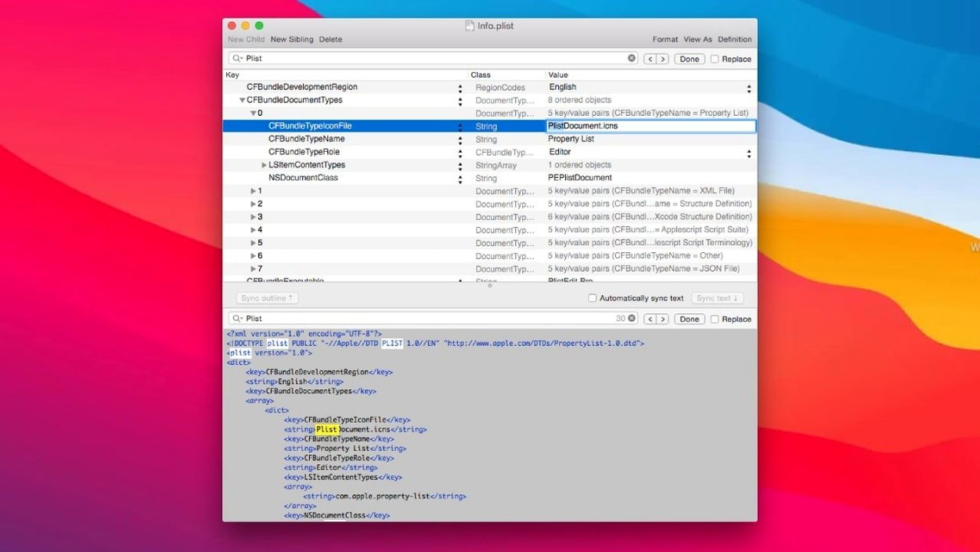The image size is (980, 552).
Task: Click the highlighted Plist match in XML text
Action: pyautogui.click(x=326, y=430)
